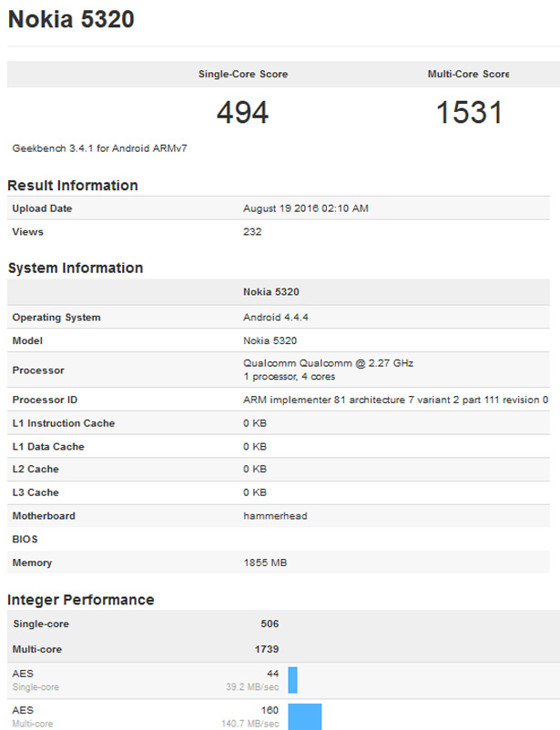The height and width of the screenshot is (730, 560).
Task: Click the AES multi-core score 160
Action: coord(270,711)
